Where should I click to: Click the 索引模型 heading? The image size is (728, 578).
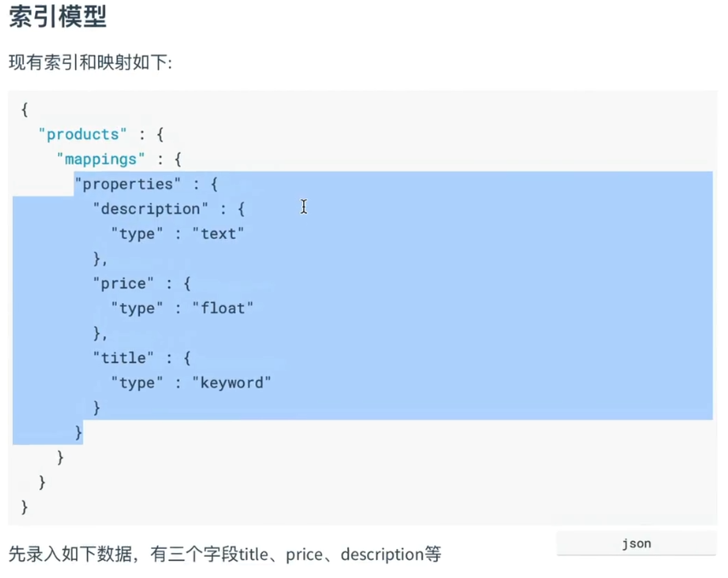[58, 17]
